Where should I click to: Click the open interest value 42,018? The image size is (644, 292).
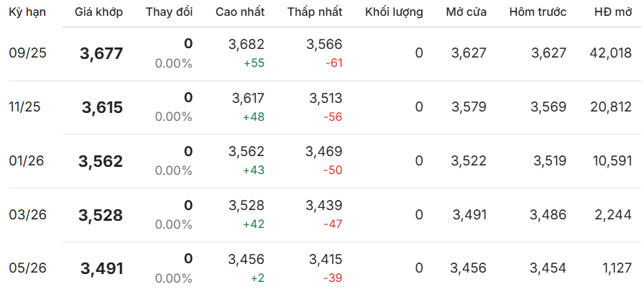point(609,53)
